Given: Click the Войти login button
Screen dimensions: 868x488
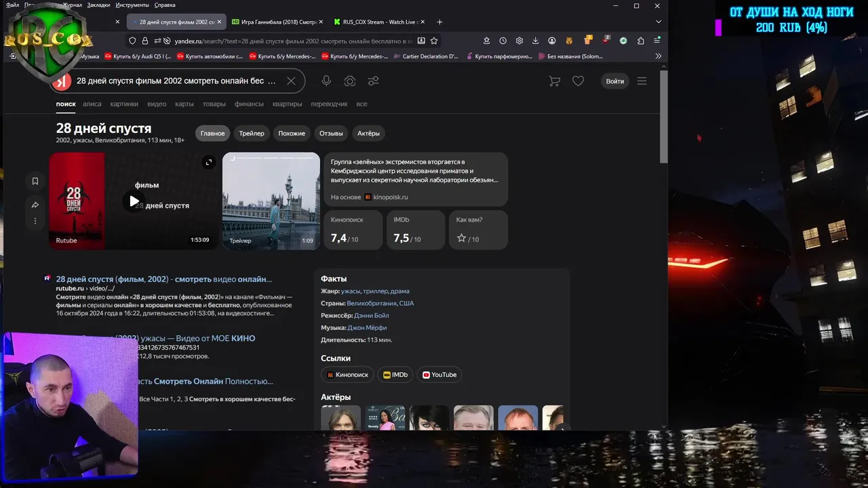Looking at the screenshot, I should 615,81.
